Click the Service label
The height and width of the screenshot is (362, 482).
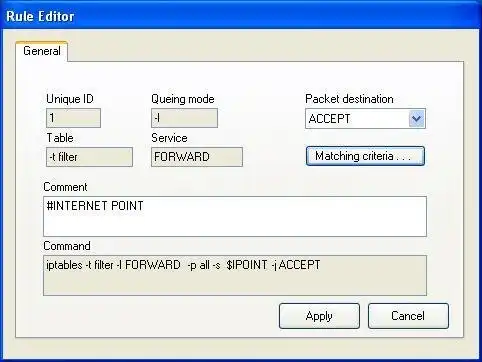coord(169,138)
